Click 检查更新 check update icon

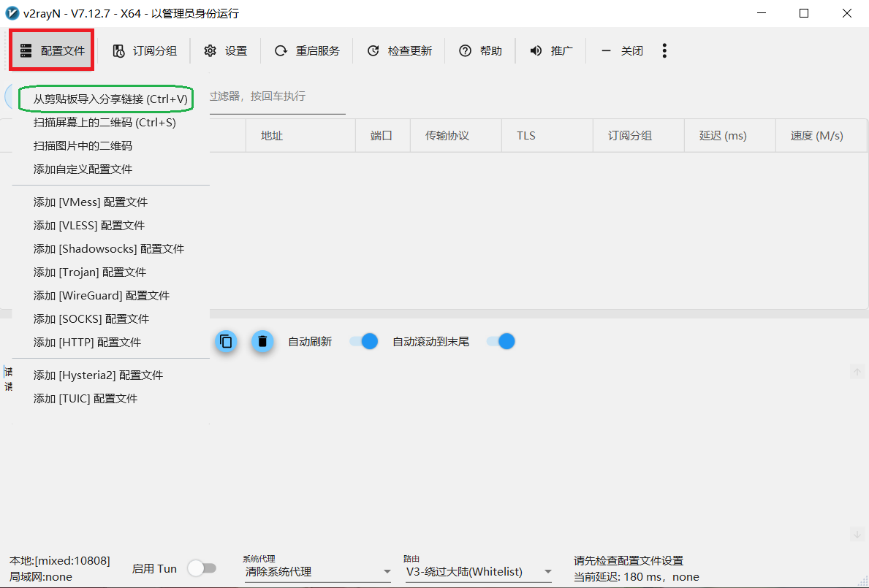(373, 50)
